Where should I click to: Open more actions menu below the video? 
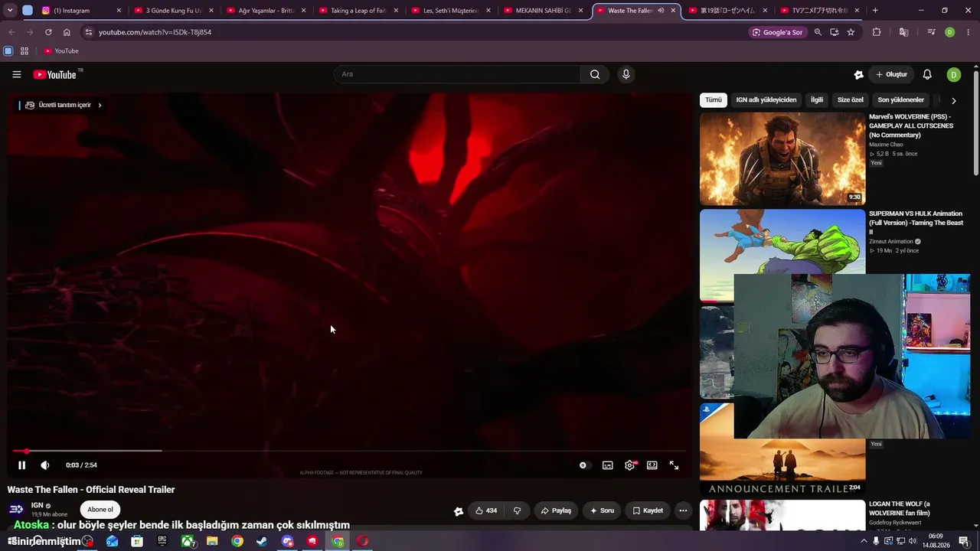(683, 510)
